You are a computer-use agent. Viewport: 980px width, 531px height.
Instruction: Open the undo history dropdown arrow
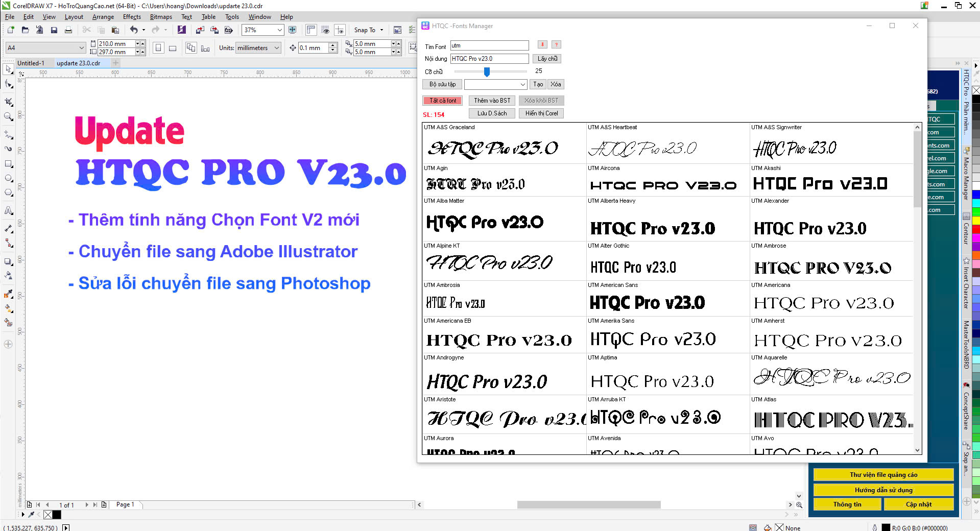(144, 30)
